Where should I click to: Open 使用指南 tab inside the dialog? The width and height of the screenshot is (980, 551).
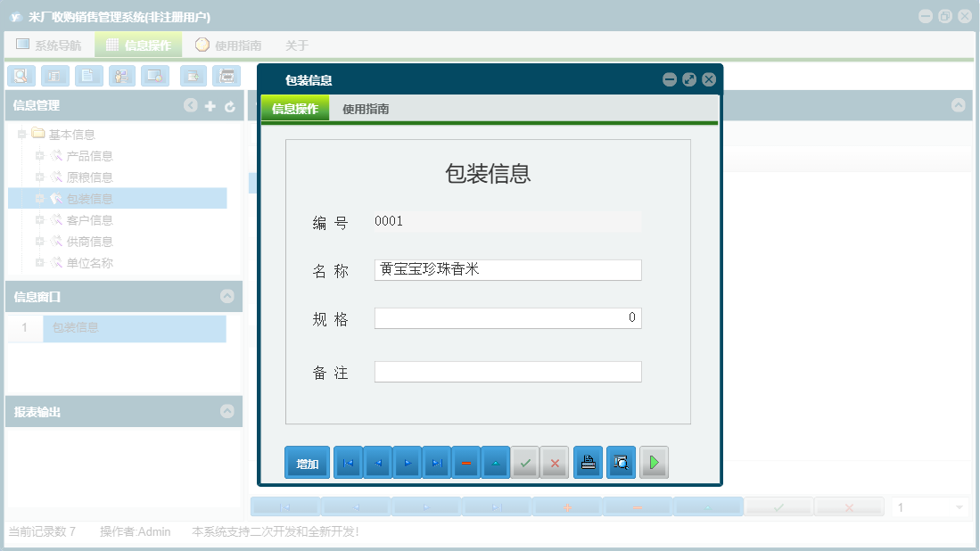pos(366,109)
